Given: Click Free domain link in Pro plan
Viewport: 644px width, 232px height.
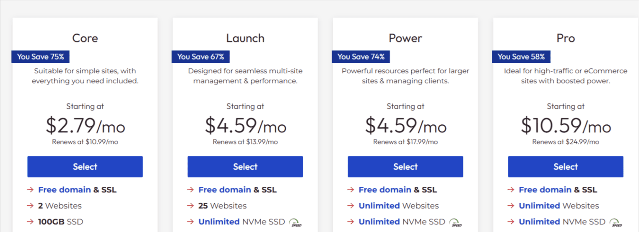Looking at the screenshot, I should [x=545, y=190].
